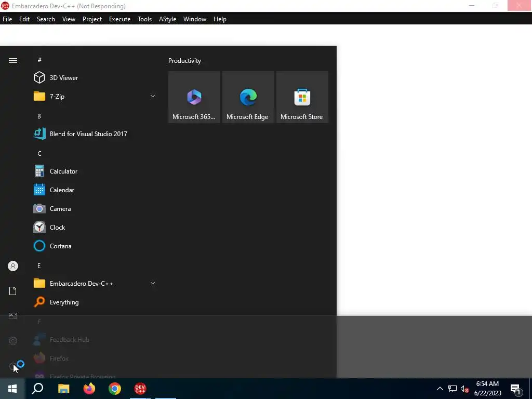Open the network status tray icon
This screenshot has width=532, height=399.
[x=453, y=389]
